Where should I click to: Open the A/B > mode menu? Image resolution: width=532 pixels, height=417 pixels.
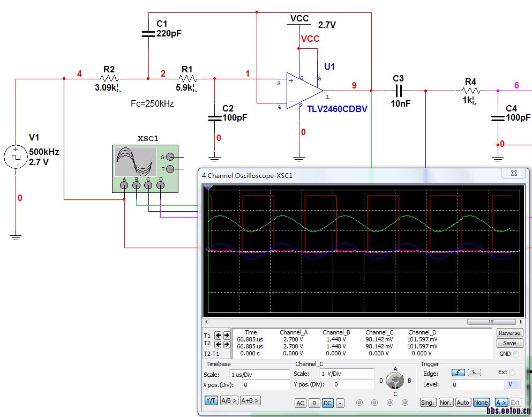(x=229, y=400)
